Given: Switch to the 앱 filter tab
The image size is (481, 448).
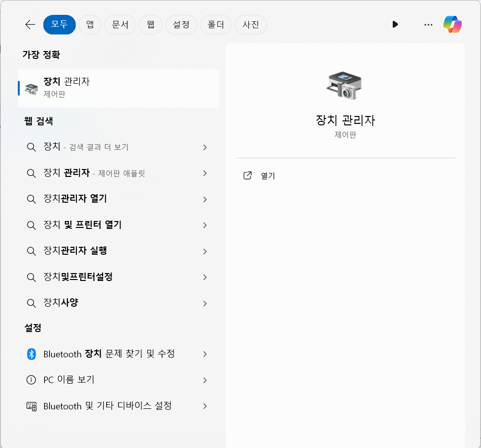Looking at the screenshot, I should [x=90, y=25].
